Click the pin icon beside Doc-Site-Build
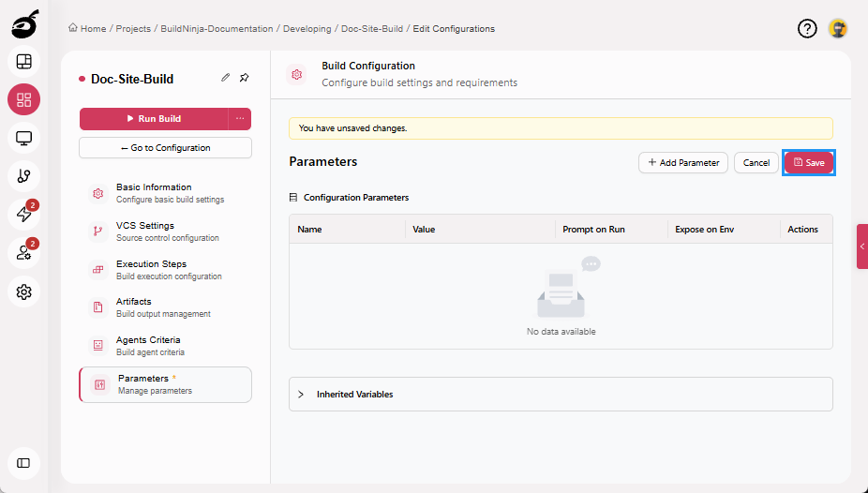 [x=244, y=78]
